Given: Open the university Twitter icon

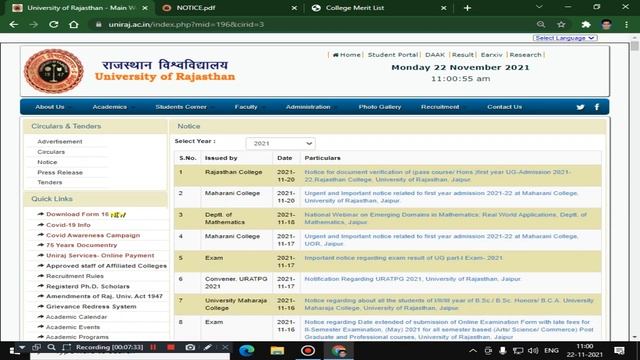Looking at the screenshot, I should 580,107.
